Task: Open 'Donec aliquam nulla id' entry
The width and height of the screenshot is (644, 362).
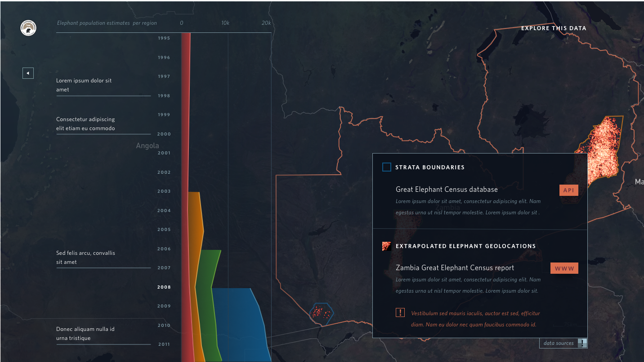Action: coord(85,334)
